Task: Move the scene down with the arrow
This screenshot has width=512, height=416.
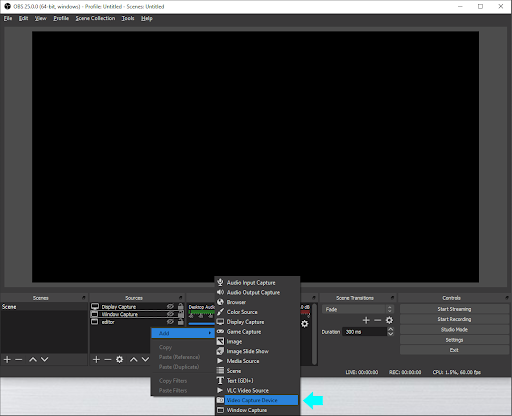Action: (45, 359)
